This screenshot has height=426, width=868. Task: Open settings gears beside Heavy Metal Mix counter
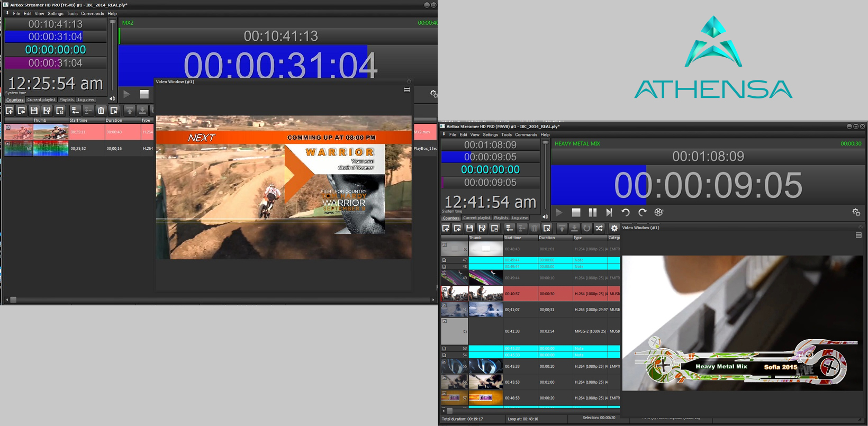(x=856, y=212)
